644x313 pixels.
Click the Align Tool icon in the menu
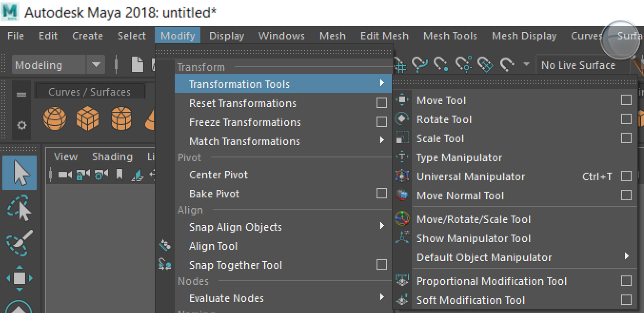tap(165, 245)
